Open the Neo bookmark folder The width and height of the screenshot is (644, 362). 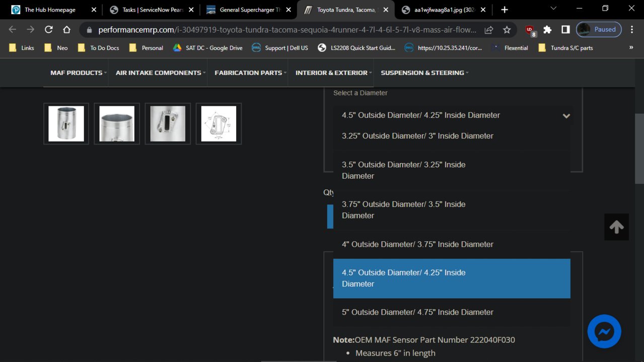click(x=56, y=48)
